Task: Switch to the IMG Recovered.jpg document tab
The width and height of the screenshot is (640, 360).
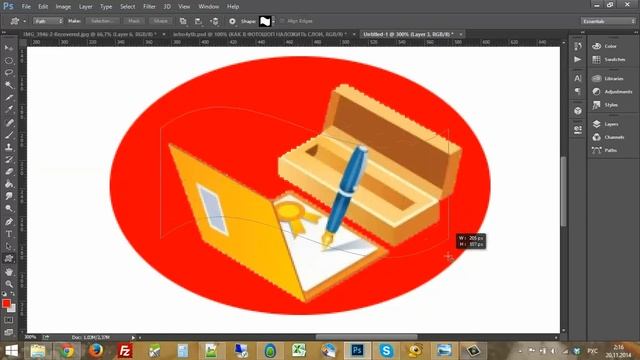Action: point(90,34)
